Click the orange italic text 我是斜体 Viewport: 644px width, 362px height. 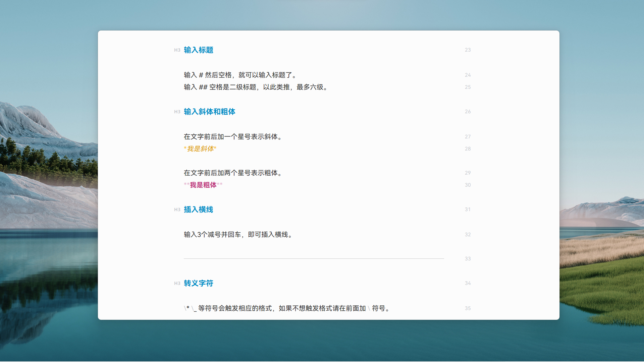[x=200, y=149]
